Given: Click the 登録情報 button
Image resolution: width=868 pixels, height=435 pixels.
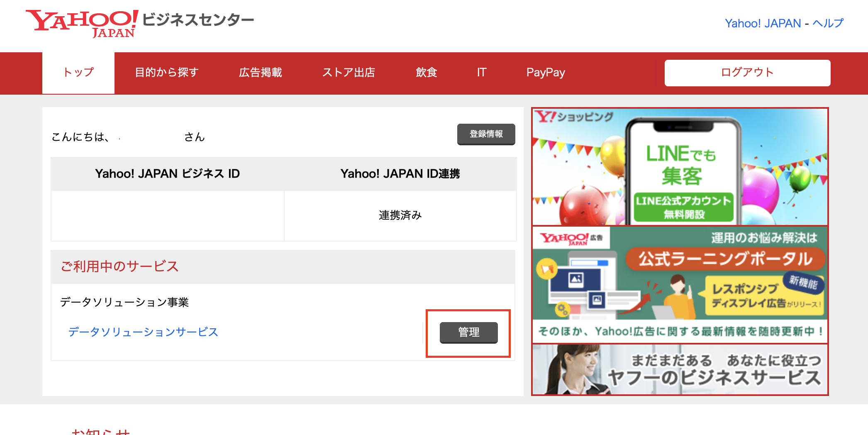Looking at the screenshot, I should point(486,134).
